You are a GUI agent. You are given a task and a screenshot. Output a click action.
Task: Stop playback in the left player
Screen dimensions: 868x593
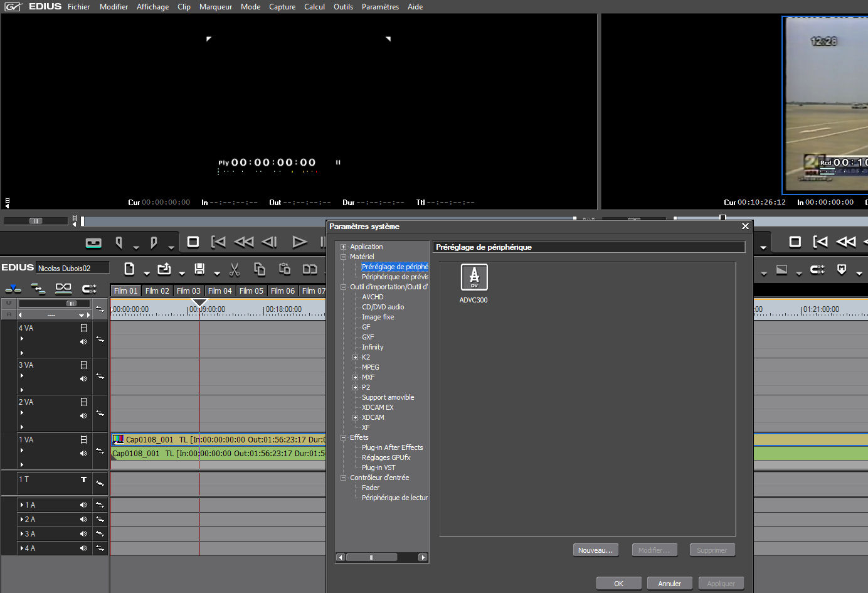click(x=193, y=242)
